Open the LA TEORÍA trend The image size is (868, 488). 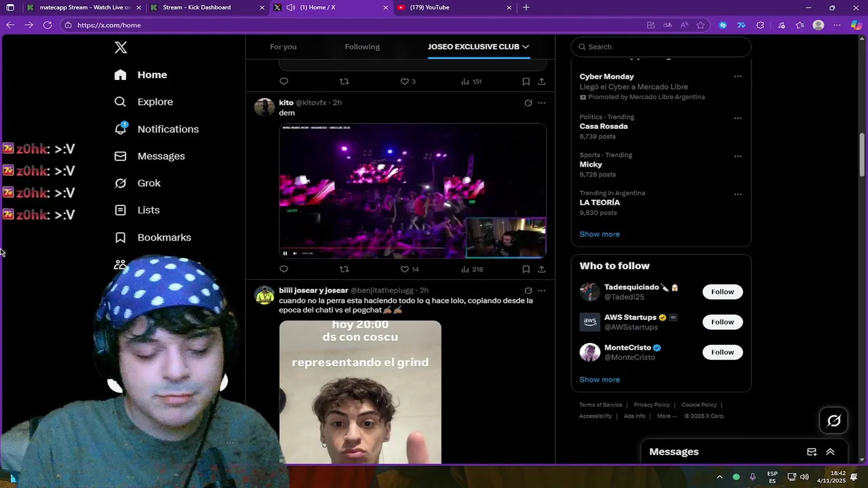point(599,202)
